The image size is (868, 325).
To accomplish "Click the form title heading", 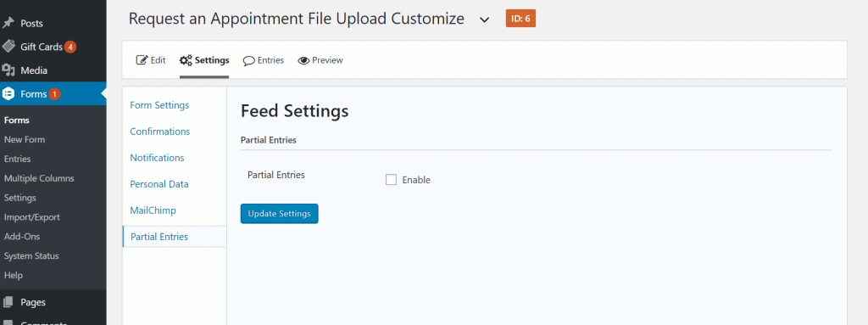I will tap(296, 19).
